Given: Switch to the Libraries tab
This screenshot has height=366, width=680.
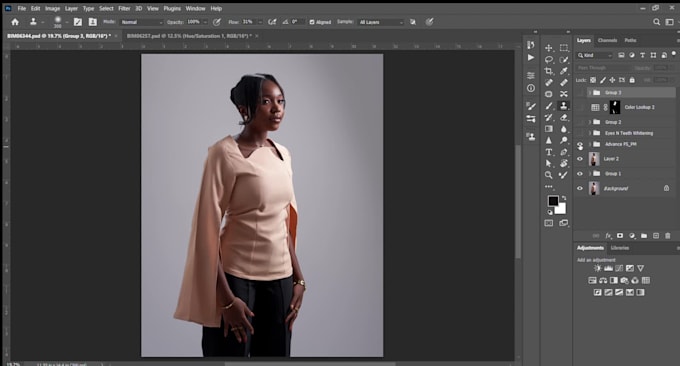Looking at the screenshot, I should click(x=620, y=248).
